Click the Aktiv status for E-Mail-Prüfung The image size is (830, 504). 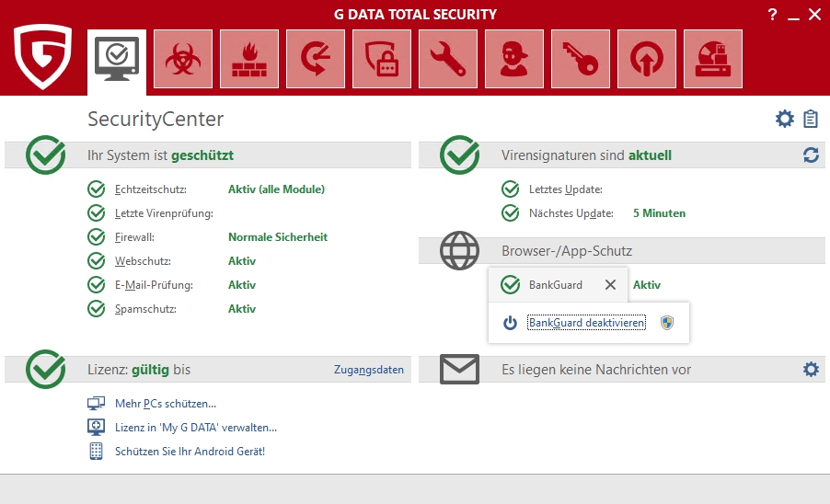pos(242,284)
